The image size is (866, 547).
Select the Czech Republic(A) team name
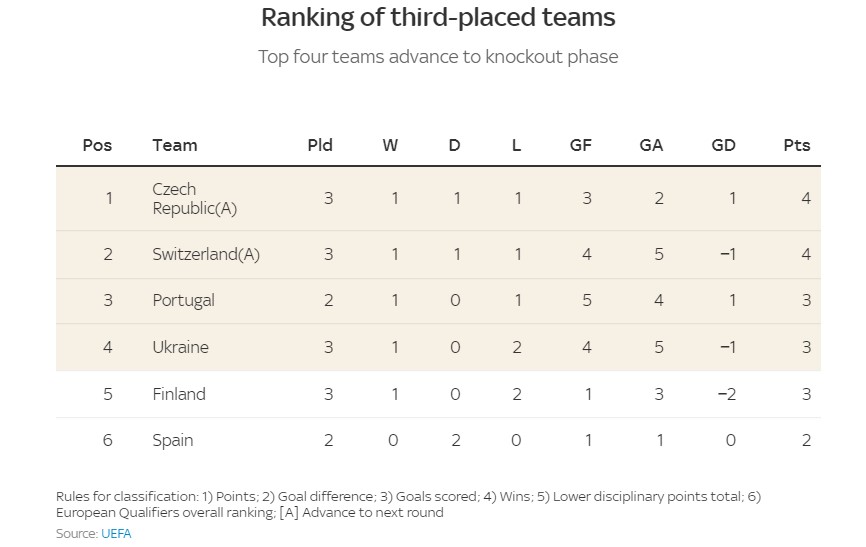point(194,199)
